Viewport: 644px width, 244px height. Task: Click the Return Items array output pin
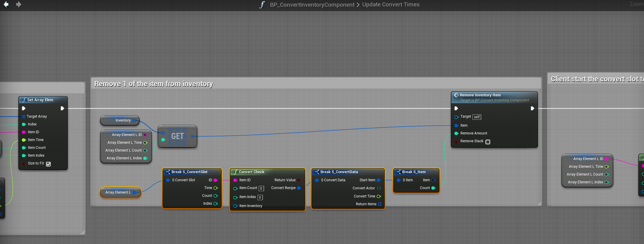pyautogui.click(x=379, y=204)
